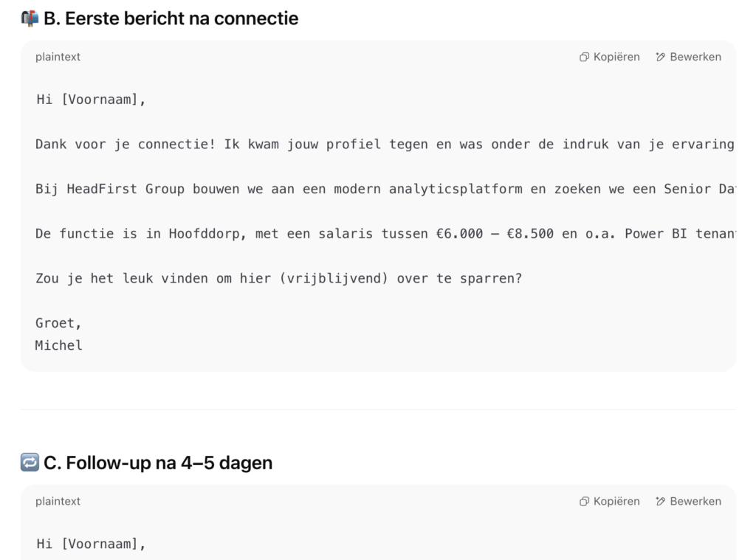Screen dimensions: 756x560
Task: Click the plaintext label of the Follow-up block
Action: (x=58, y=501)
